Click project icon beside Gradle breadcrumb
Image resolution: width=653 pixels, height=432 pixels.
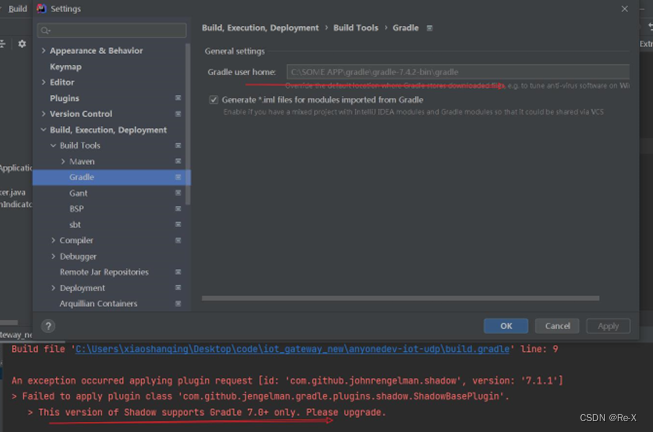429,28
